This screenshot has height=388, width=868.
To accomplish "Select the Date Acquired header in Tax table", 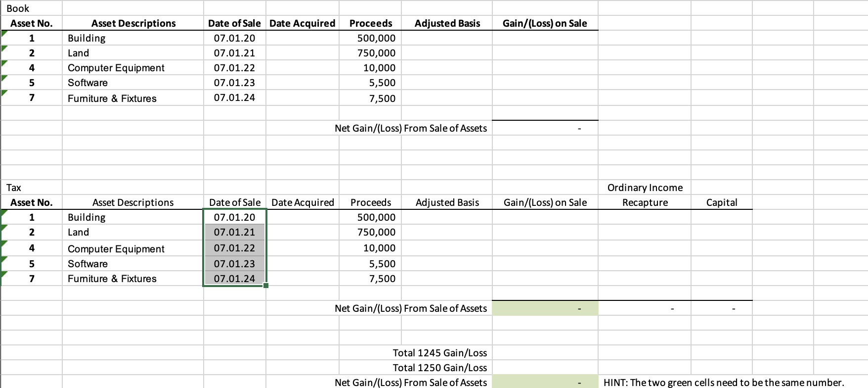I will click(x=303, y=202).
